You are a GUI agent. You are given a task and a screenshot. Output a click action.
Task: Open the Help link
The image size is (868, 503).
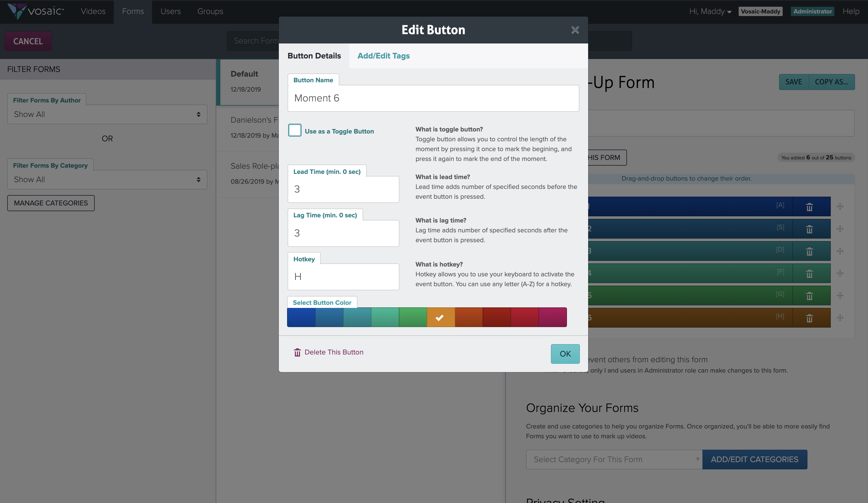tap(851, 11)
